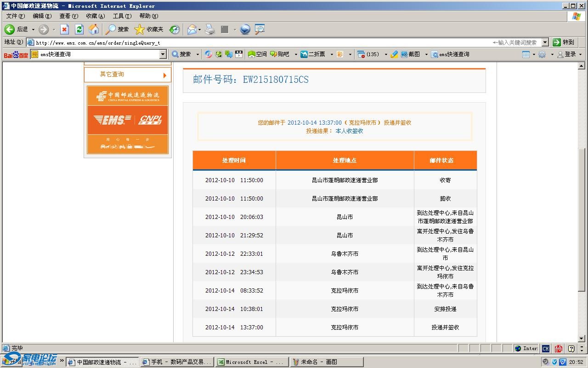Viewport: 588px width, 368px height.
Task: Click the Mail envelope toolbar icon
Action: (192, 29)
